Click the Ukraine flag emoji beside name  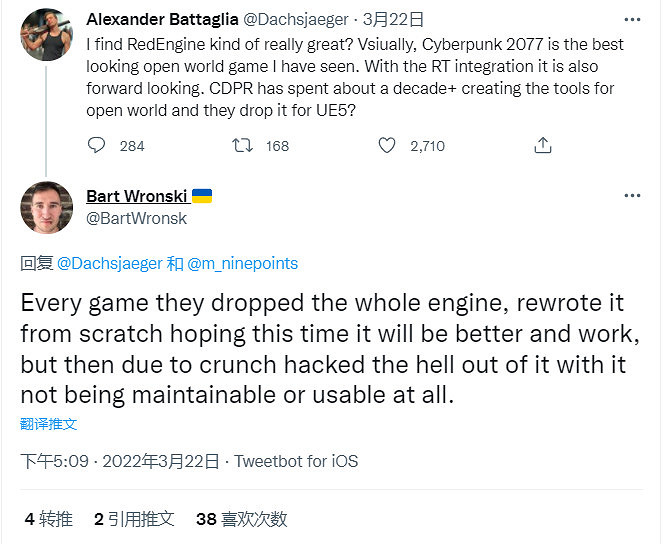[201, 196]
